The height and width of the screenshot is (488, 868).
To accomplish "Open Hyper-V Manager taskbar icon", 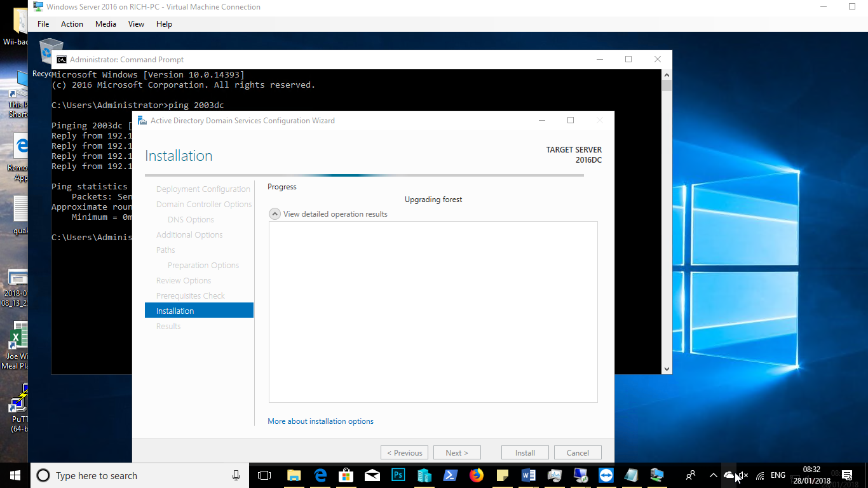I will tap(424, 475).
